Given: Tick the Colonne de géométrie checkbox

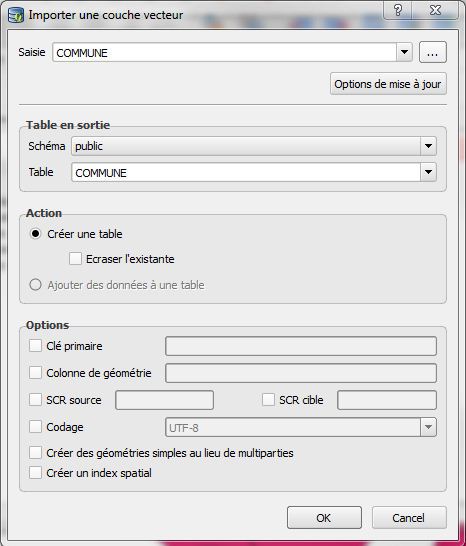Looking at the screenshot, I should [35, 373].
